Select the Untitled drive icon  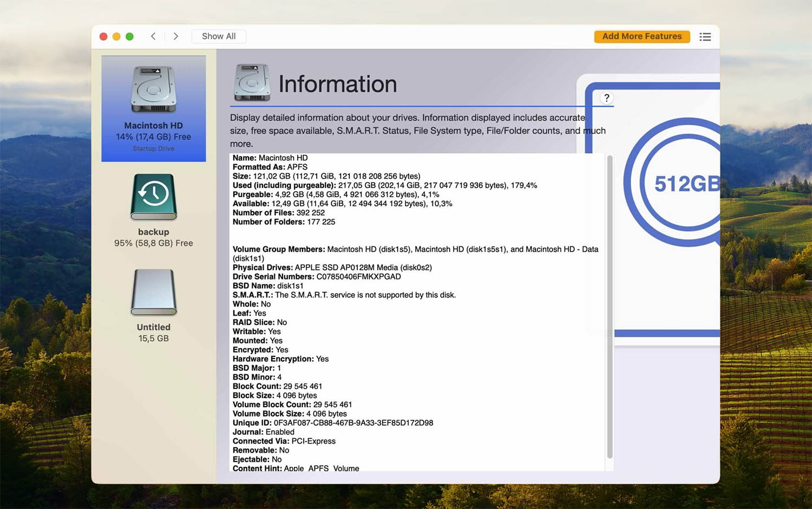click(x=154, y=292)
